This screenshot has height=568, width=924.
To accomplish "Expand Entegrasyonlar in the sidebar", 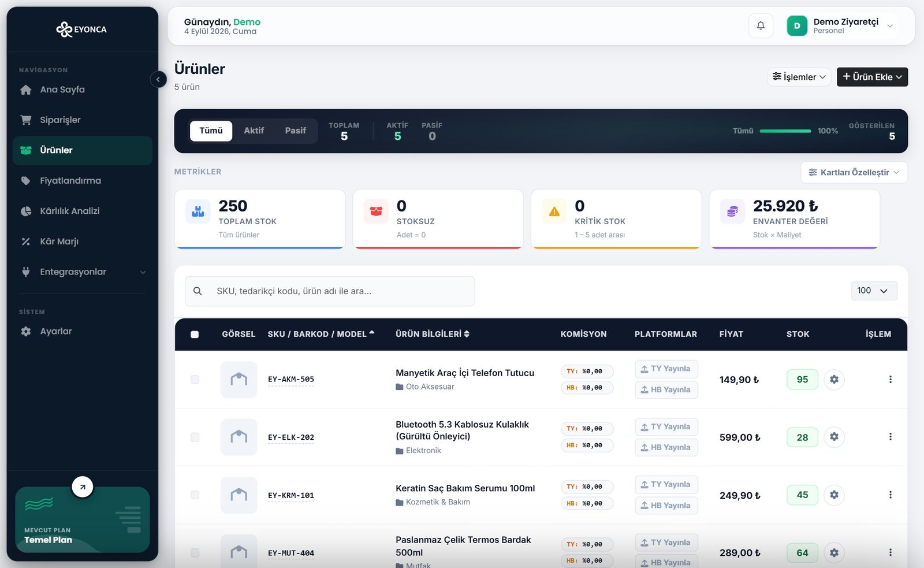I will point(83,272).
